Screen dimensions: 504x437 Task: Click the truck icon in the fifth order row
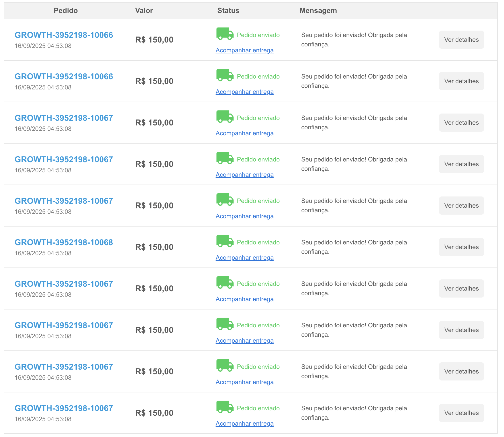[225, 200]
